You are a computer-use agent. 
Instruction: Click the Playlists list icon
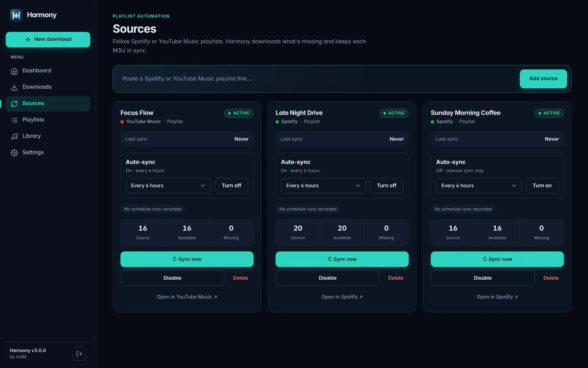click(x=14, y=120)
